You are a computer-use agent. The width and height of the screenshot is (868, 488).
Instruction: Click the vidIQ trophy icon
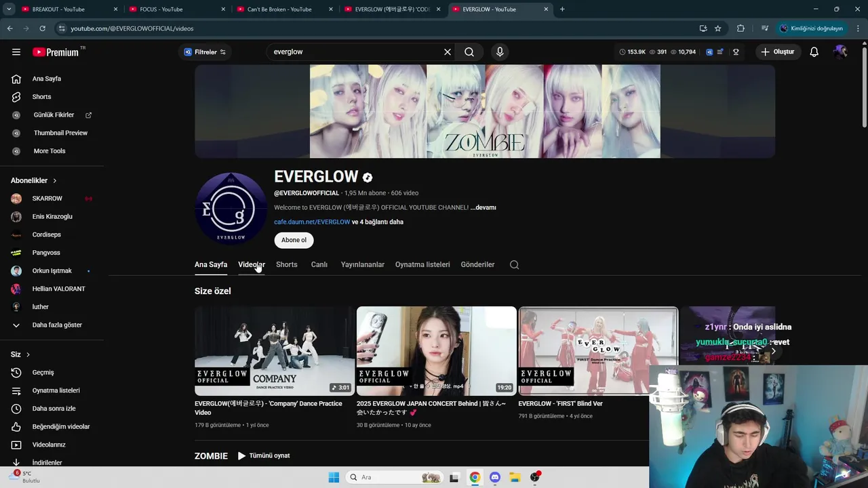[736, 52]
